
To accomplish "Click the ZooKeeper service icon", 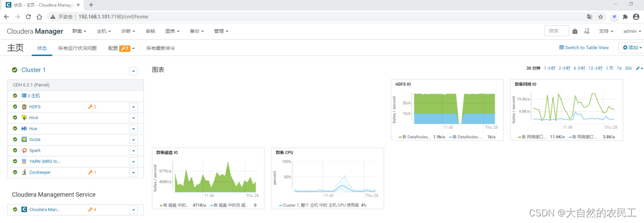I will coord(24,173).
